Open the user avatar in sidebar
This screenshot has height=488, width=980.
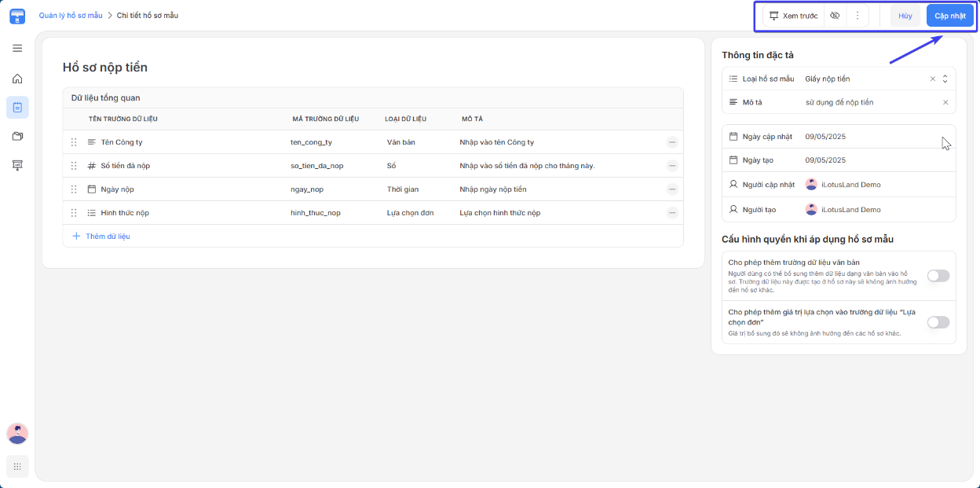(17, 433)
